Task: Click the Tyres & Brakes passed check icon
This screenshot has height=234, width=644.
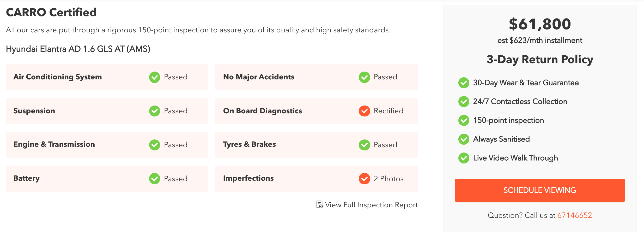Action: pyautogui.click(x=364, y=145)
